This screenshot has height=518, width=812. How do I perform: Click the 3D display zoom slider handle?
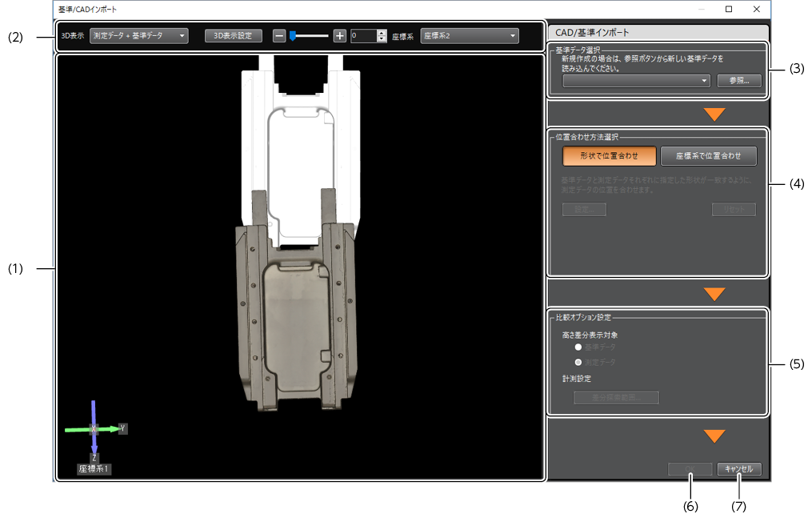coord(293,36)
